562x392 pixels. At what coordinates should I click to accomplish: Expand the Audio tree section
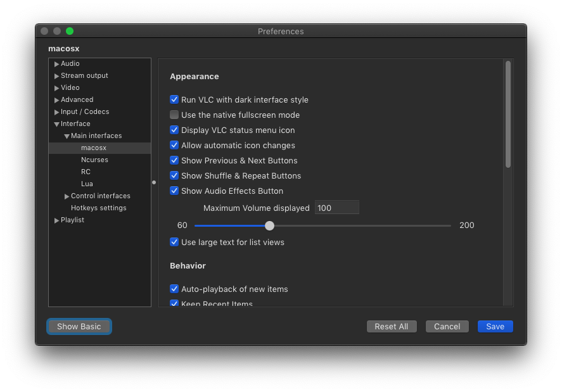(x=56, y=64)
